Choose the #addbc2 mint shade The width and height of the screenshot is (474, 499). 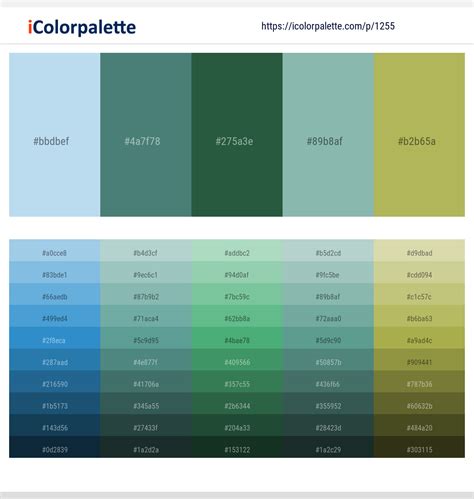pyautogui.click(x=237, y=251)
